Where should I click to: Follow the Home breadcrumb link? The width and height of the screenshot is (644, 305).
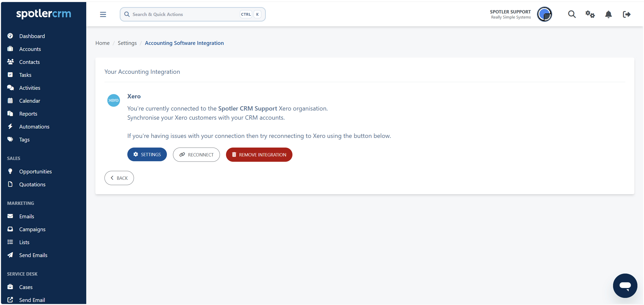tap(102, 43)
